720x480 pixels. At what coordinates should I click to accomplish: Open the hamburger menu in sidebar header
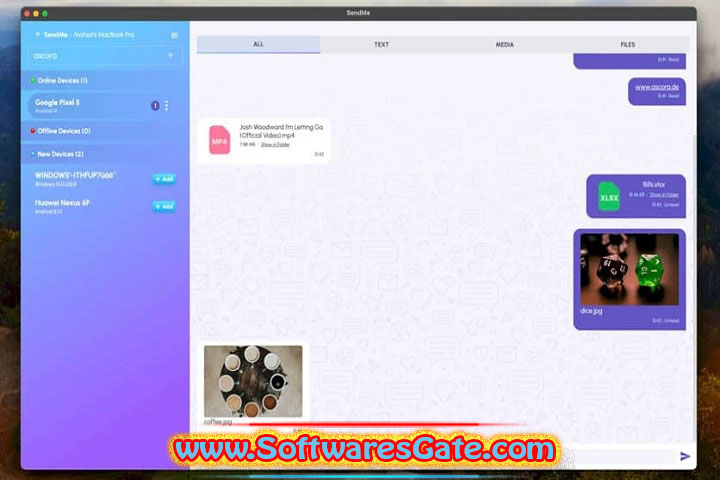174,35
